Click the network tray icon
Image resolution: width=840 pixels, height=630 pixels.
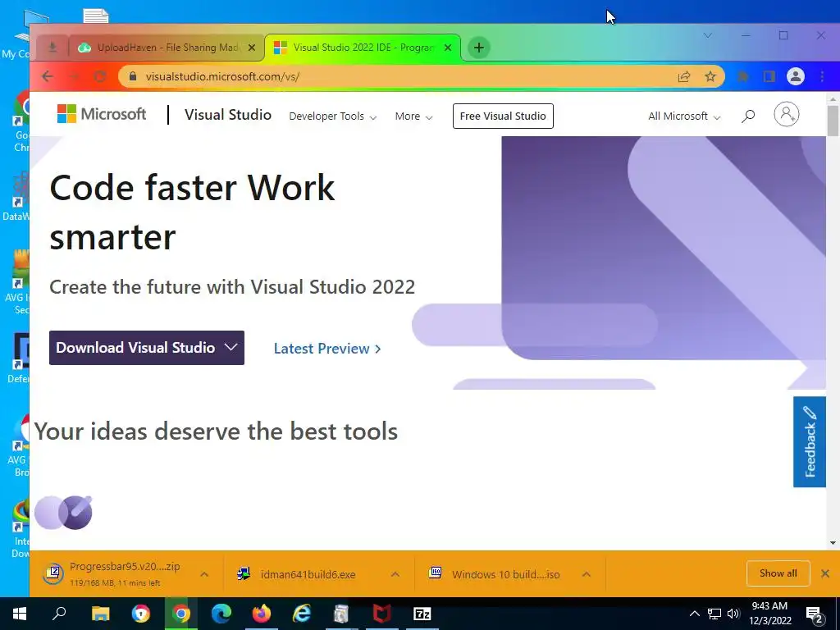714,614
